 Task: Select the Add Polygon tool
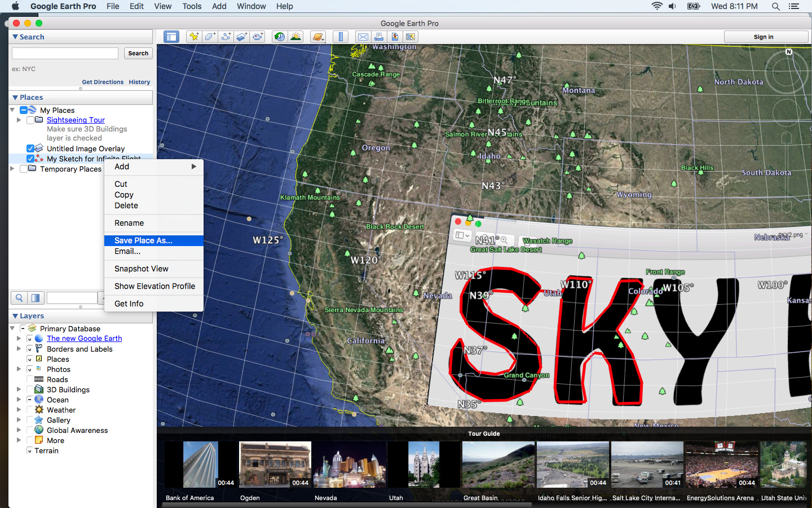[210, 37]
